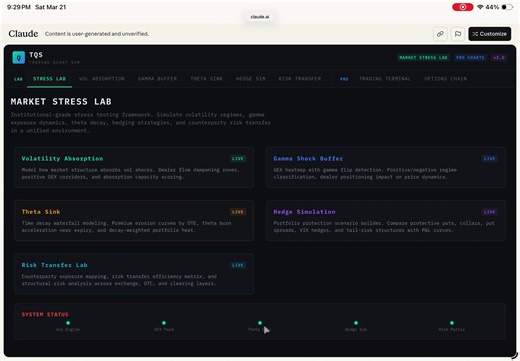Click the claude.ai address pill
520x361 pixels.
point(260,17)
